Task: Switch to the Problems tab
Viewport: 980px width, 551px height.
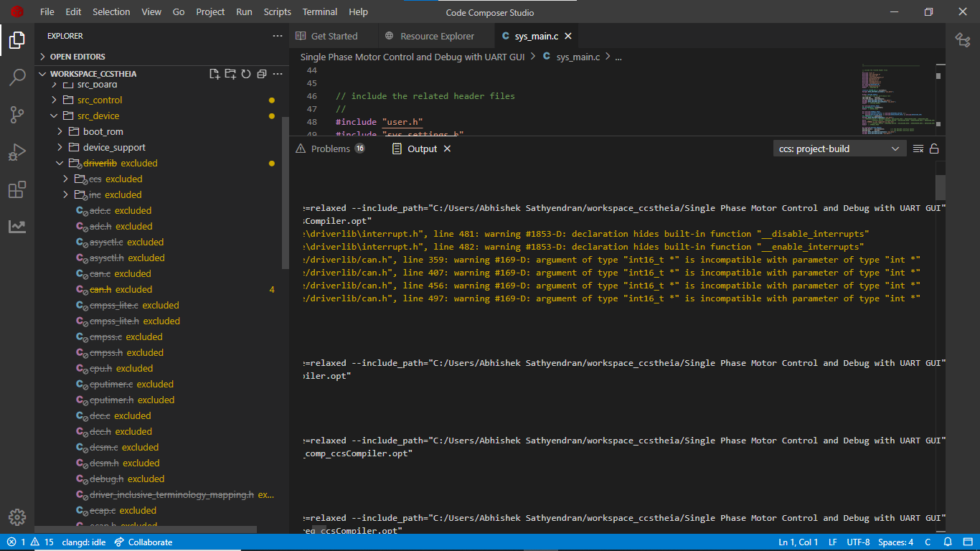Action: [331, 149]
